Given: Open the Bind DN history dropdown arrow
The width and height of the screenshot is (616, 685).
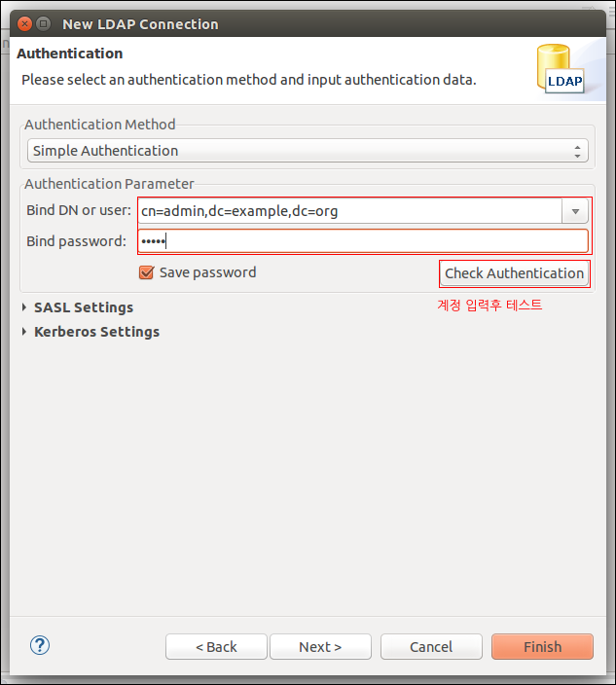Looking at the screenshot, I should pyautogui.click(x=575, y=211).
